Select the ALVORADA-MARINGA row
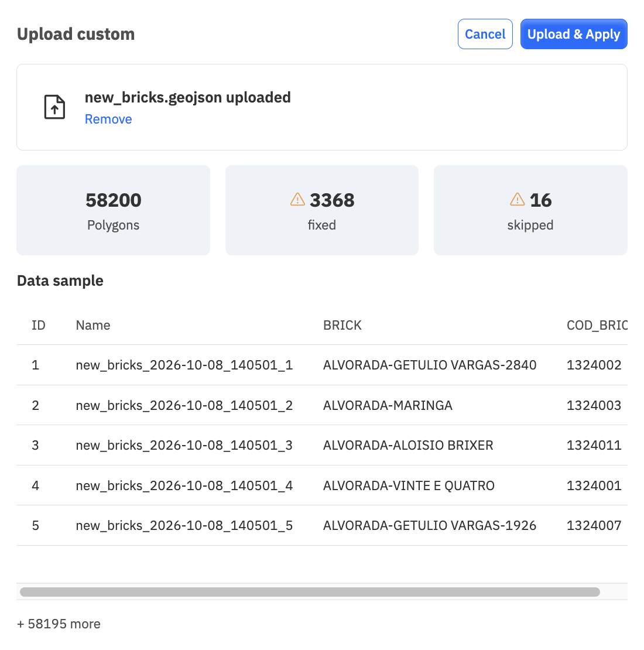Image resolution: width=644 pixels, height=650 pixels. 322,405
